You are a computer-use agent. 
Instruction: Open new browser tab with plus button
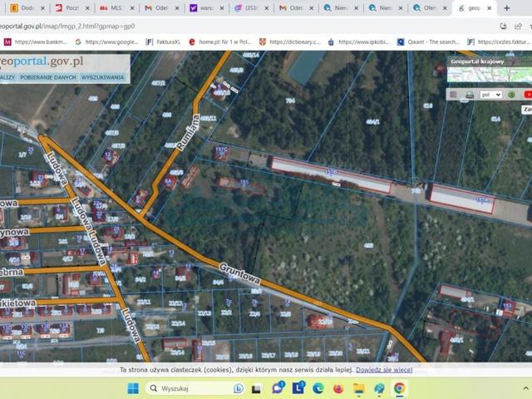point(507,8)
